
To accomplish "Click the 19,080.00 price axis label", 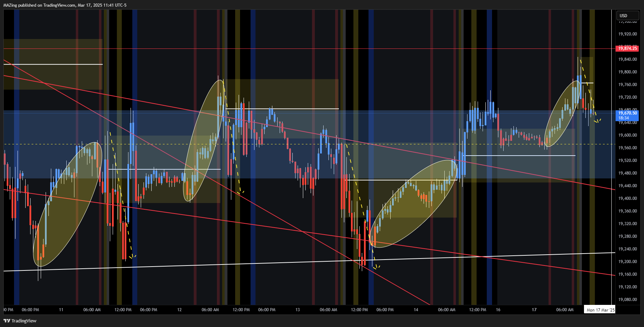I will pos(628,300).
